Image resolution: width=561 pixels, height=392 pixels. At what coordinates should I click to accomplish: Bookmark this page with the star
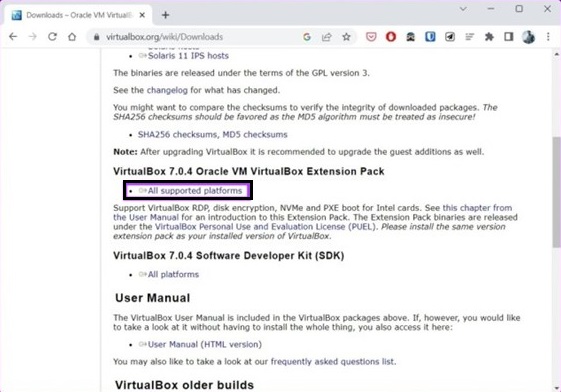coord(346,37)
